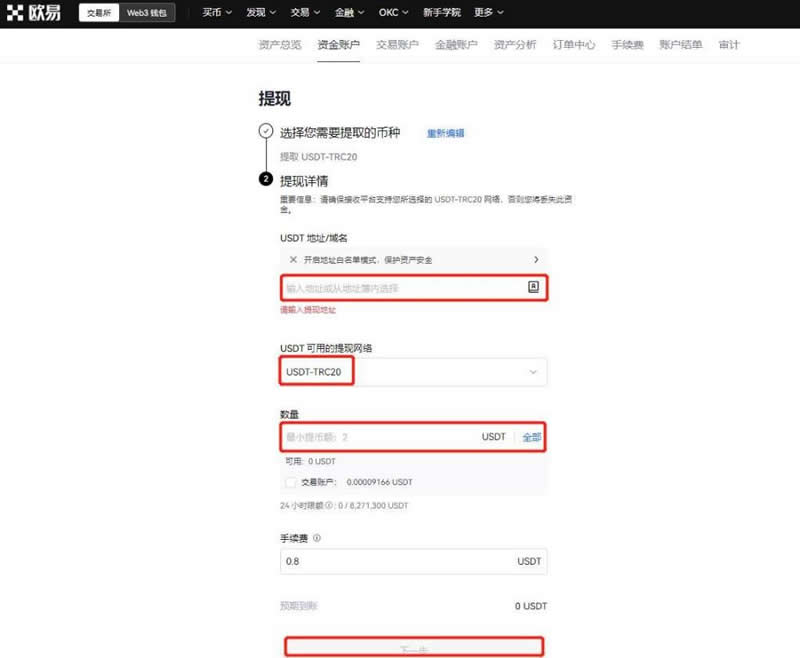Click the info icon beside 24小时限额

[323, 505]
